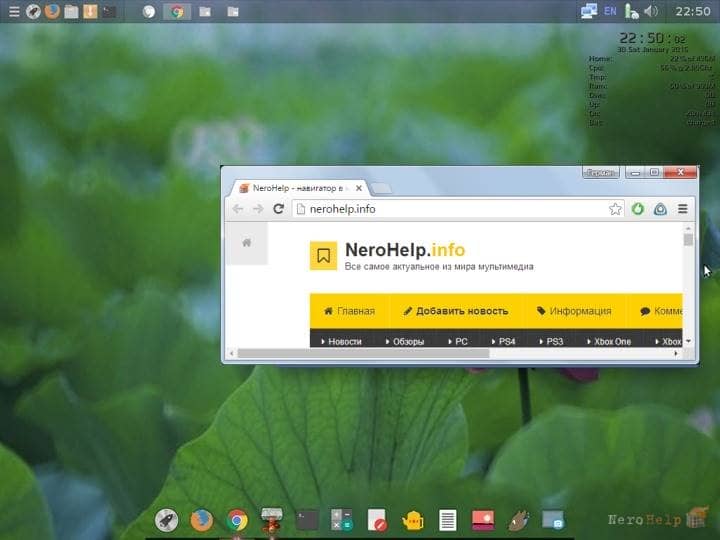Image resolution: width=720 pixels, height=540 pixels.
Task: Open the NeroHelp.info site title link
Action: [x=405, y=250]
